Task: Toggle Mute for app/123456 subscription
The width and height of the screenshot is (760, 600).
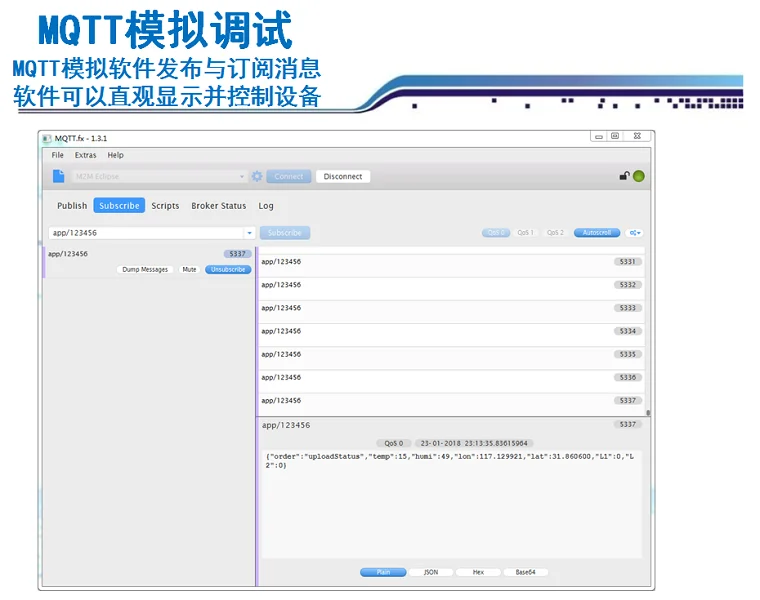Action: (x=190, y=269)
